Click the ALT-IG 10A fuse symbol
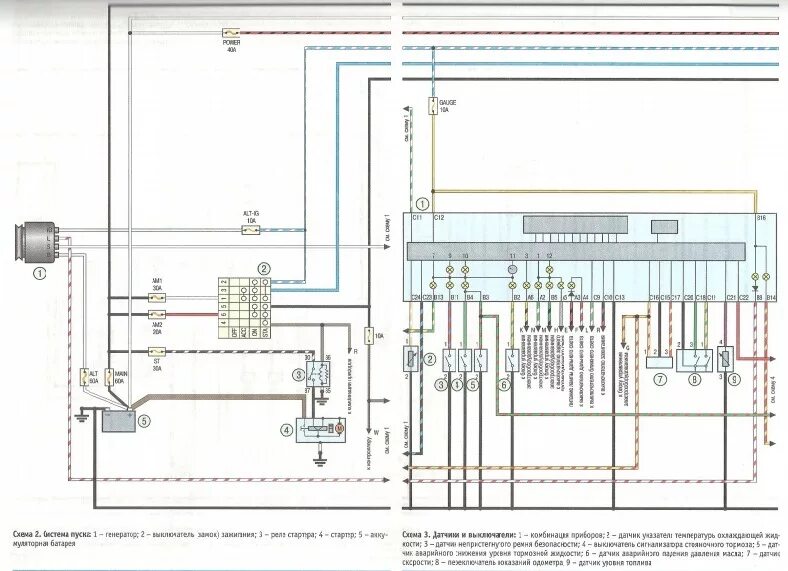788x571 pixels. [x=250, y=230]
